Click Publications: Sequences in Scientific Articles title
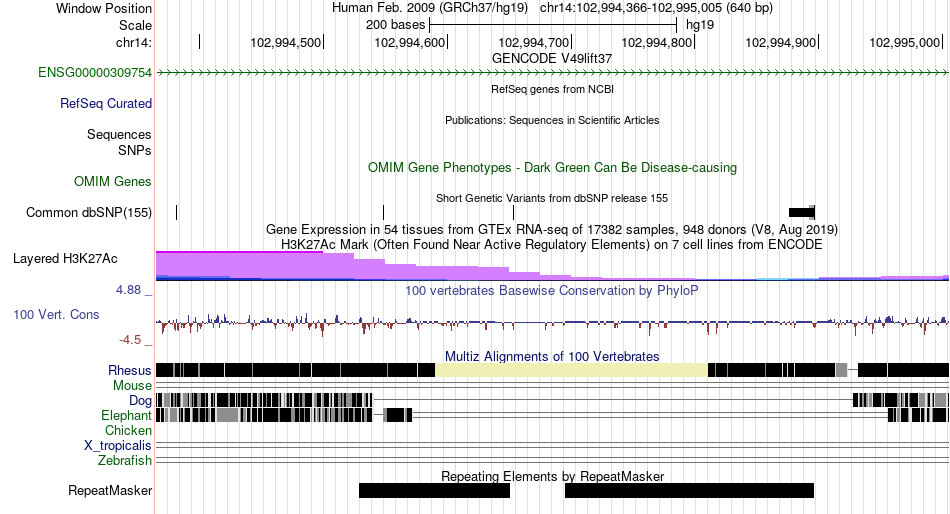 pos(552,120)
